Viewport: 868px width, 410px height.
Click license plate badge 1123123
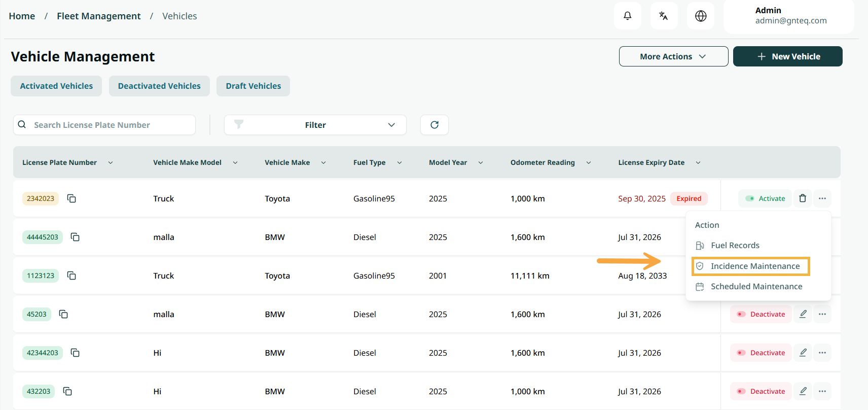click(x=41, y=276)
